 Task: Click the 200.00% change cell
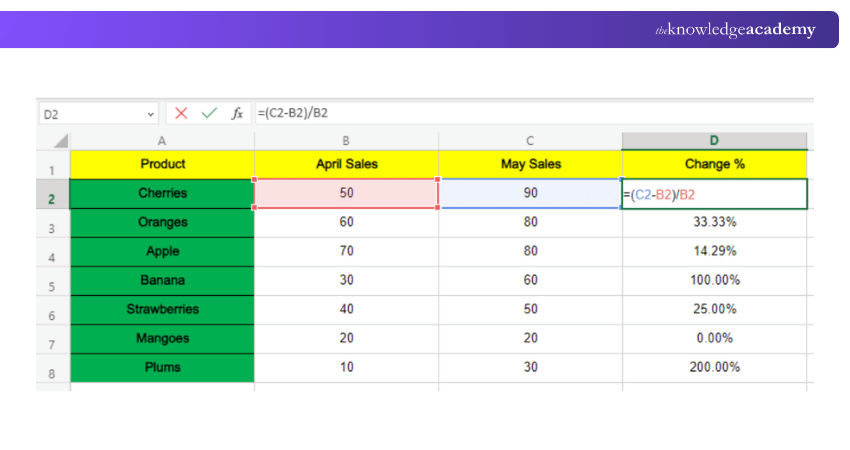(714, 368)
